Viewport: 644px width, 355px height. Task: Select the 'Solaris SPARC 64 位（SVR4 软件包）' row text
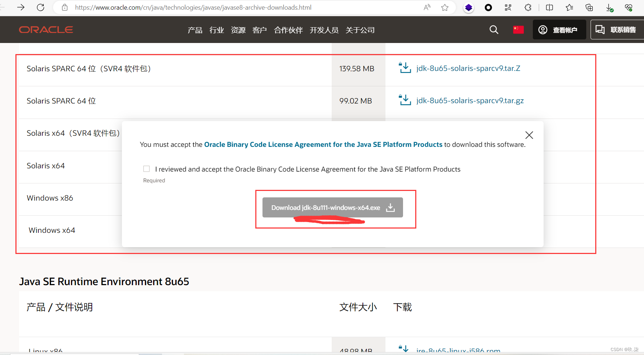89,68
